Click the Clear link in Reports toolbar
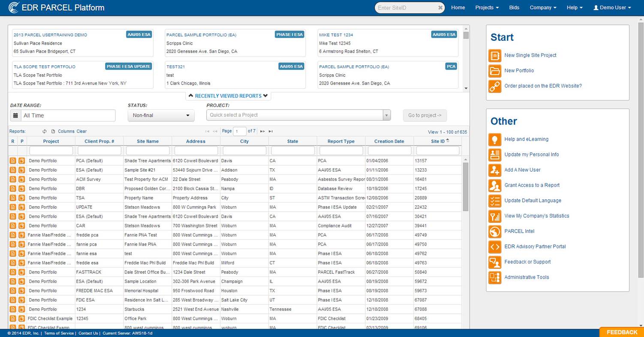 [81, 131]
